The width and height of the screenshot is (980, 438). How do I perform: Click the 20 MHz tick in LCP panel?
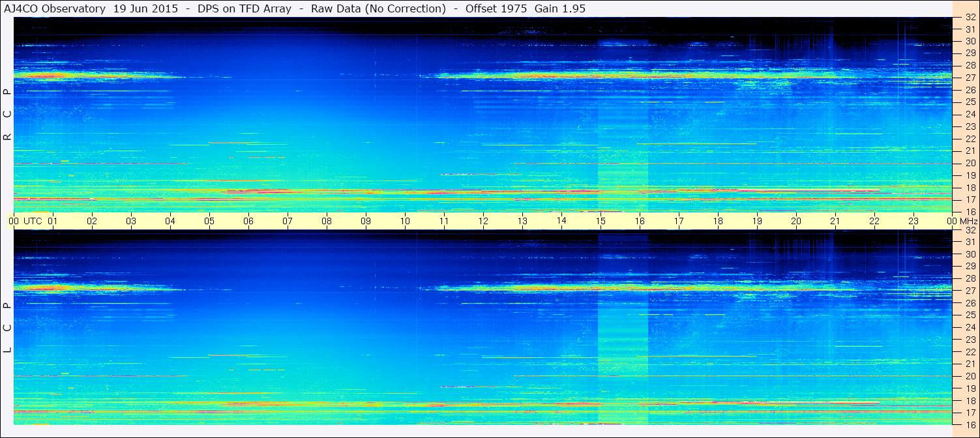coord(970,376)
